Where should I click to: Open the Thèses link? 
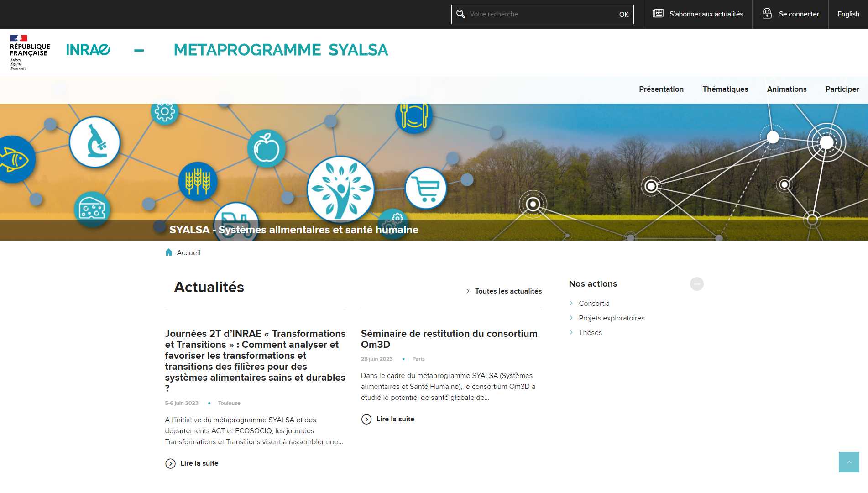(590, 333)
